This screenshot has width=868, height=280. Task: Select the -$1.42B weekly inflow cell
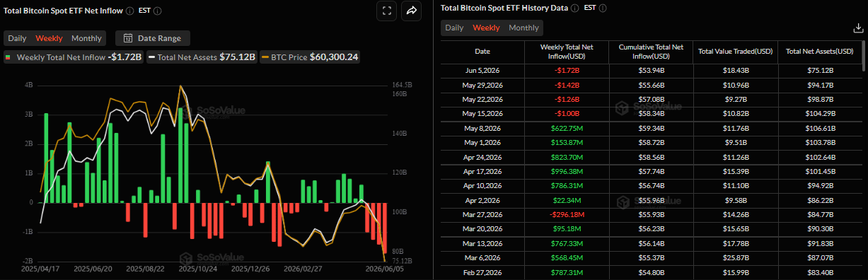566,86
